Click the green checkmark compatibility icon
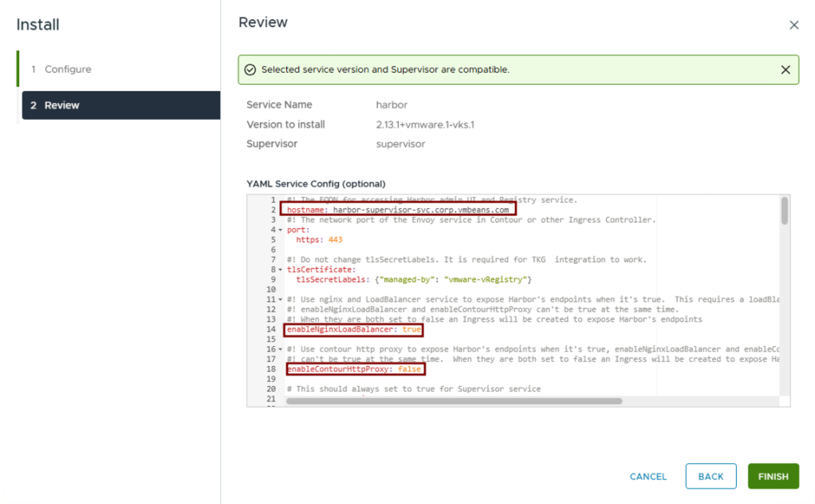Screen dimensions: 815x504 pos(250,69)
